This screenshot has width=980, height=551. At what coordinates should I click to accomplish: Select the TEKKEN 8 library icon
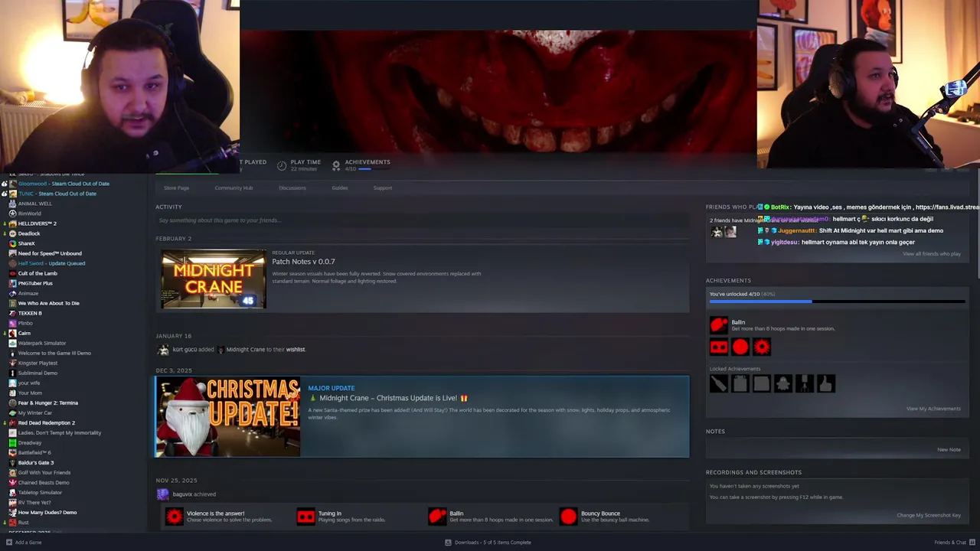pyautogui.click(x=12, y=313)
